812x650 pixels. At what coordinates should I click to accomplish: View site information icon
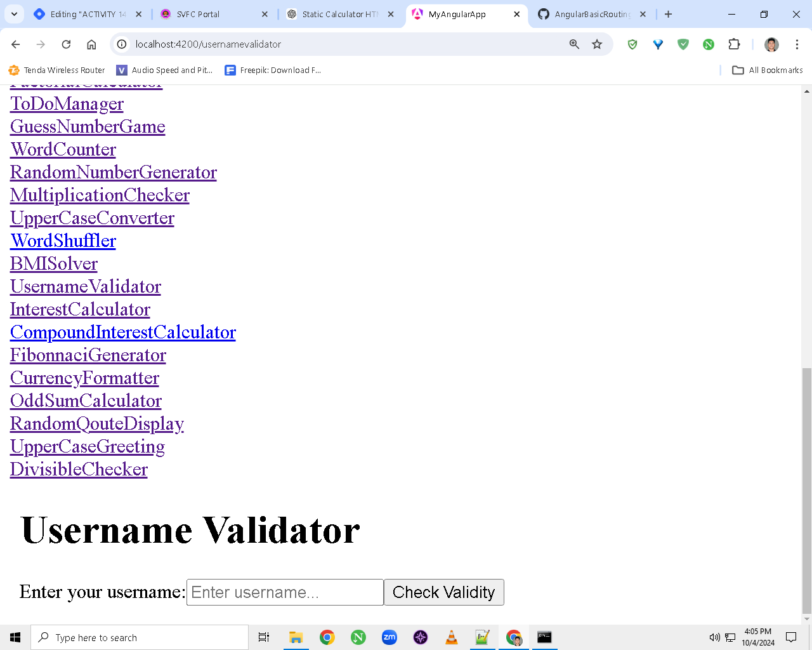point(122,44)
